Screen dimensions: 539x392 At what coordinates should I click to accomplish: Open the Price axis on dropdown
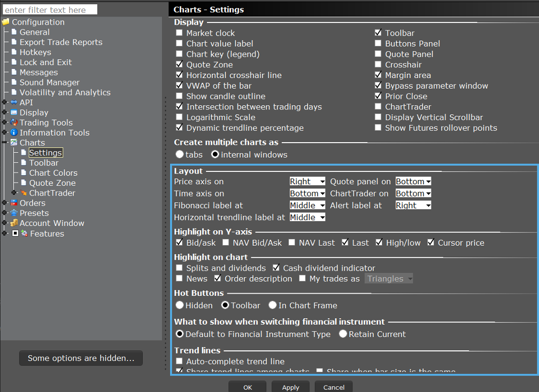pyautogui.click(x=307, y=182)
